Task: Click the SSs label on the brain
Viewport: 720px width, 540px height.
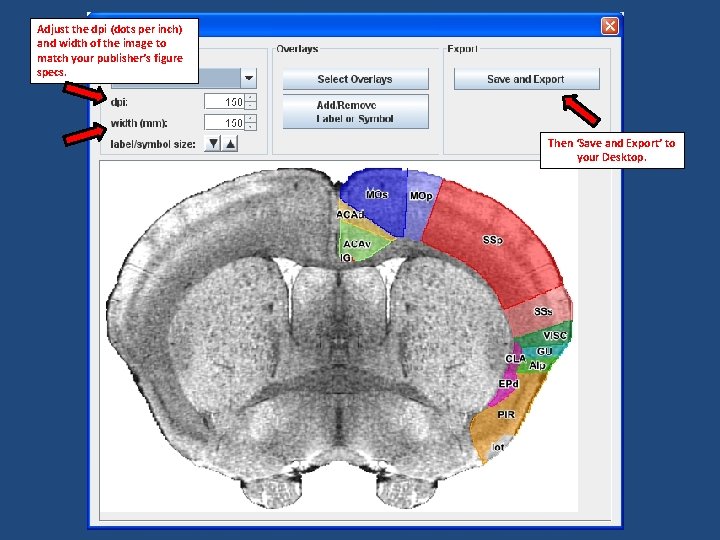Action: click(x=543, y=312)
